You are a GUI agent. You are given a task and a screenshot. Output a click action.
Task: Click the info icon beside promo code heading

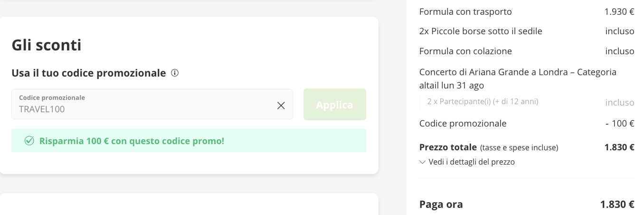(175, 73)
